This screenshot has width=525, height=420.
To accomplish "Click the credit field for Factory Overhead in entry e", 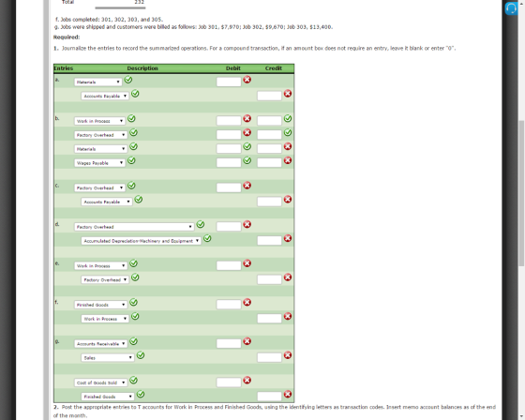I will point(270,279).
